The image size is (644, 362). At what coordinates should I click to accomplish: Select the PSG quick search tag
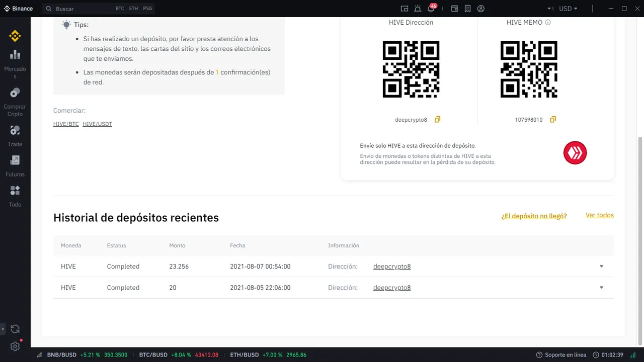click(147, 9)
